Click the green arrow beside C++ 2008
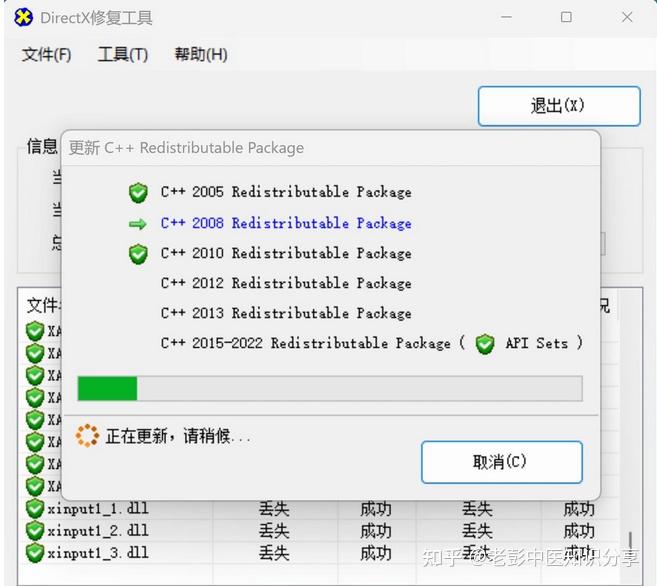 tap(137, 225)
